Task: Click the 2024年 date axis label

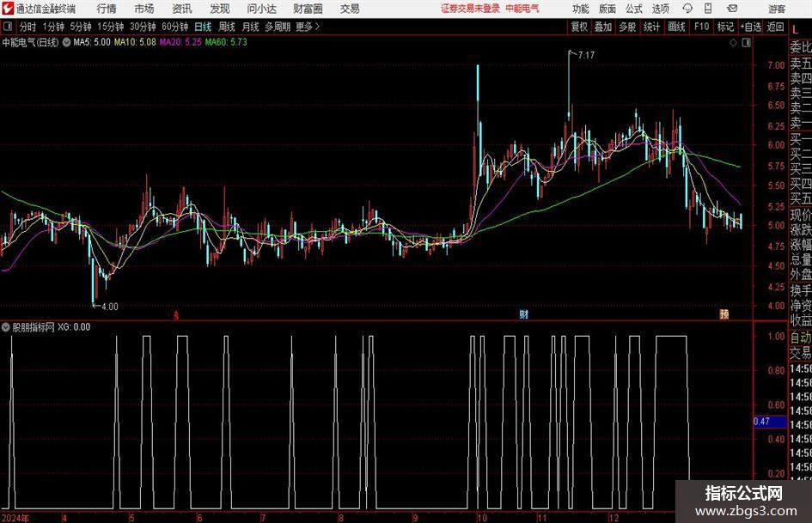Action: click(x=15, y=518)
